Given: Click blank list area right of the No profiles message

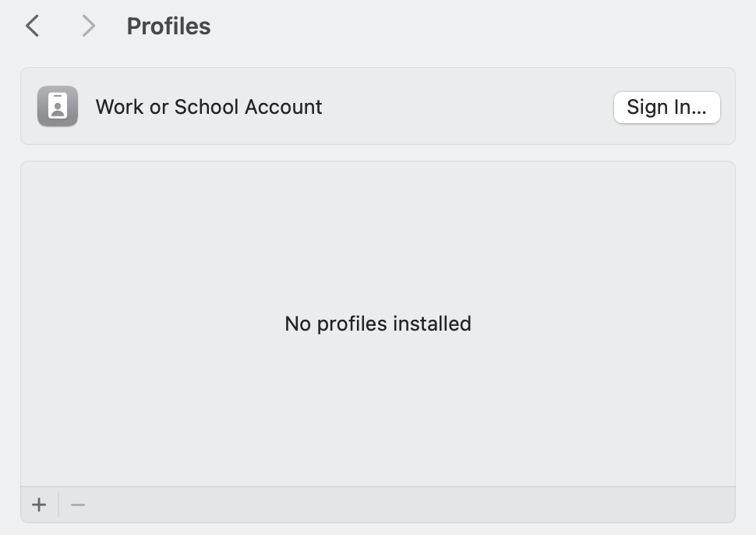Looking at the screenshot, I should point(608,324).
